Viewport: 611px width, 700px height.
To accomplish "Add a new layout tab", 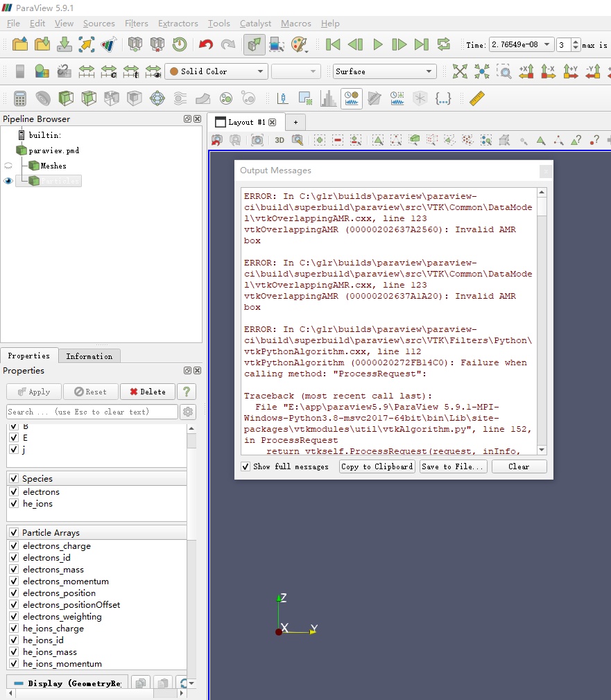I will [295, 122].
